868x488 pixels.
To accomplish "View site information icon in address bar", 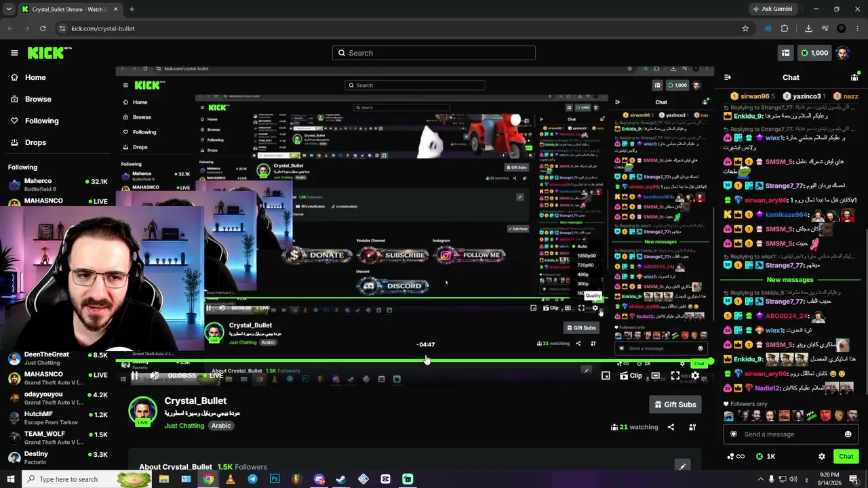I will tap(62, 28).
